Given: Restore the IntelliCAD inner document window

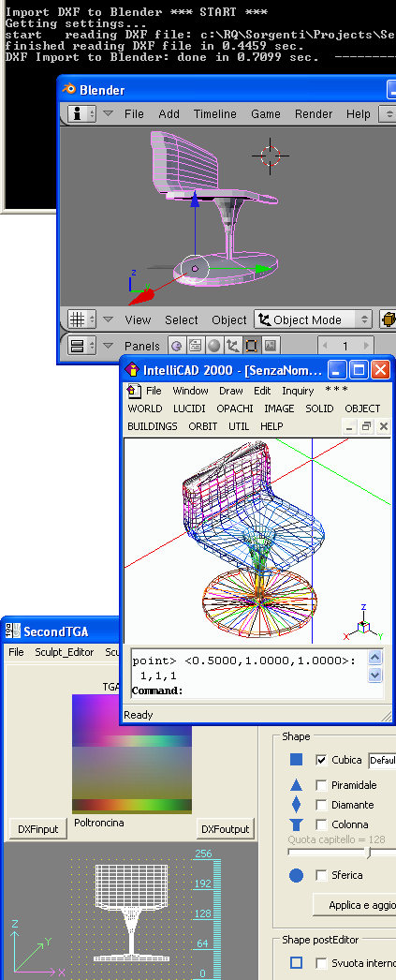Looking at the screenshot, I should tap(367, 426).
